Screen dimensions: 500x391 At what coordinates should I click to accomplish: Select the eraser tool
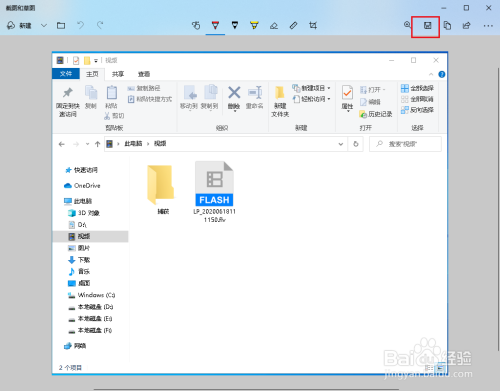274,26
